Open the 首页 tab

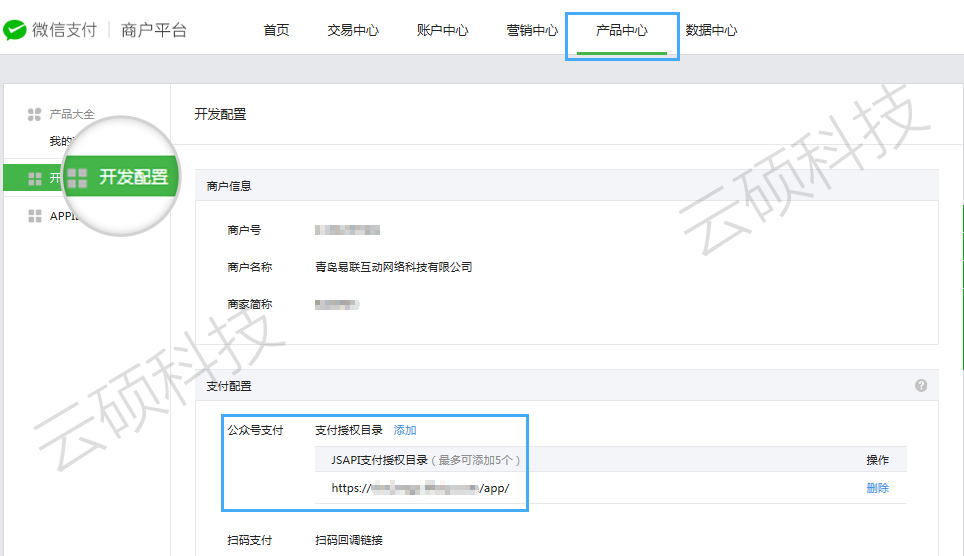(276, 30)
